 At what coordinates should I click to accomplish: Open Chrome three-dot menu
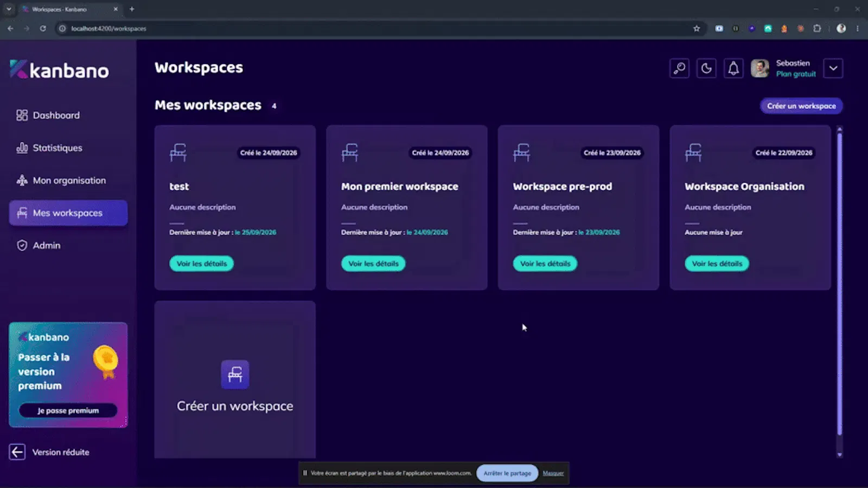858,28
